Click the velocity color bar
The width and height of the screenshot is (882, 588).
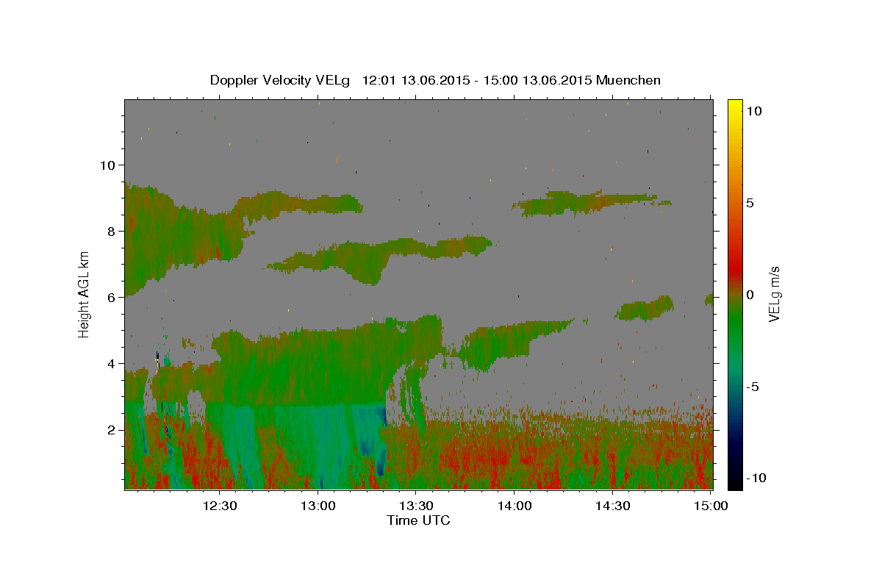click(734, 294)
